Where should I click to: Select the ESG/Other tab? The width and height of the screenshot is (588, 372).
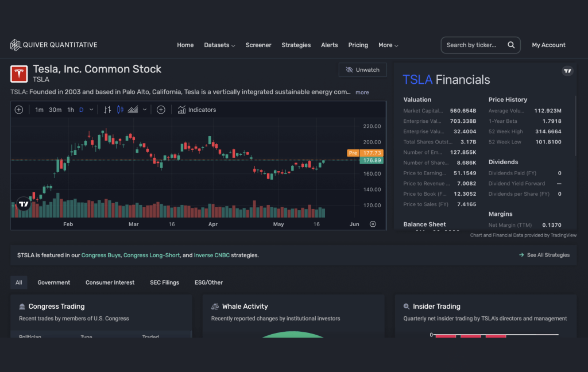click(x=208, y=282)
